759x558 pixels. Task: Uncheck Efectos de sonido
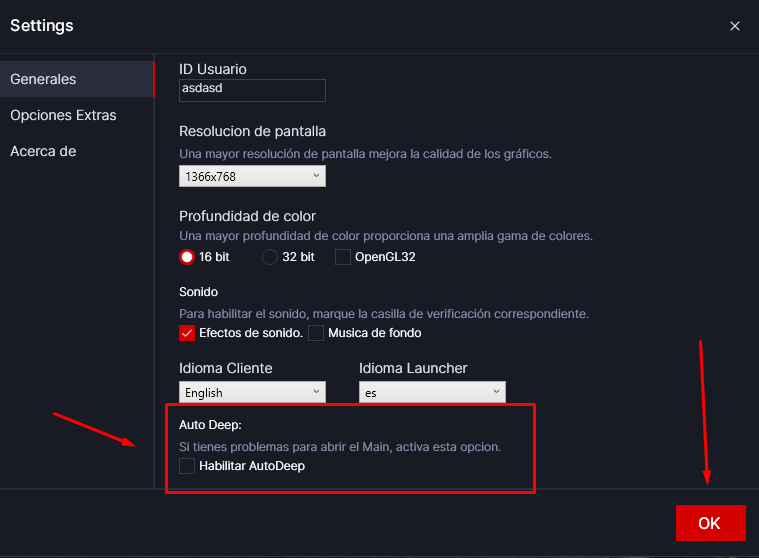point(187,333)
